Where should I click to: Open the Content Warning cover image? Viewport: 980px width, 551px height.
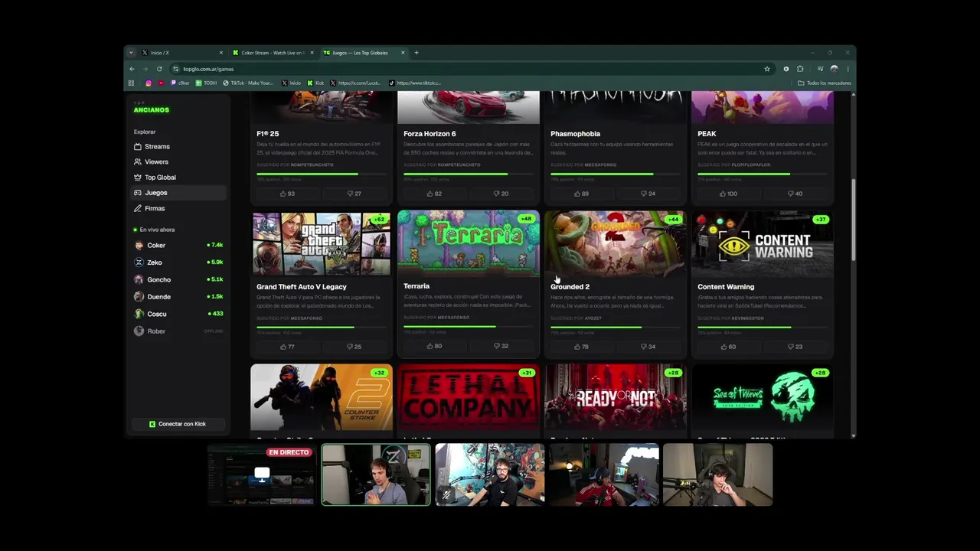[x=763, y=244]
